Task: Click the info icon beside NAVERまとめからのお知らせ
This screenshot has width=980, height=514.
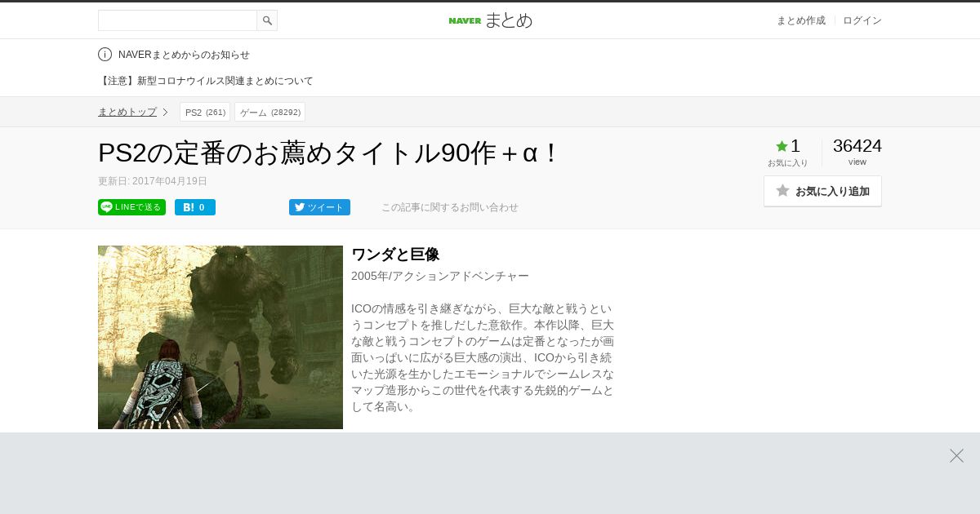Action: coord(105,55)
